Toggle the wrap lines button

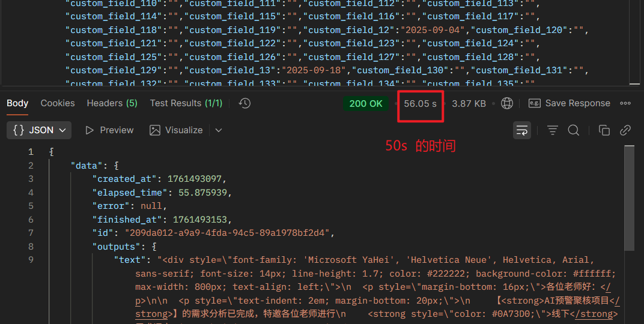[522, 130]
